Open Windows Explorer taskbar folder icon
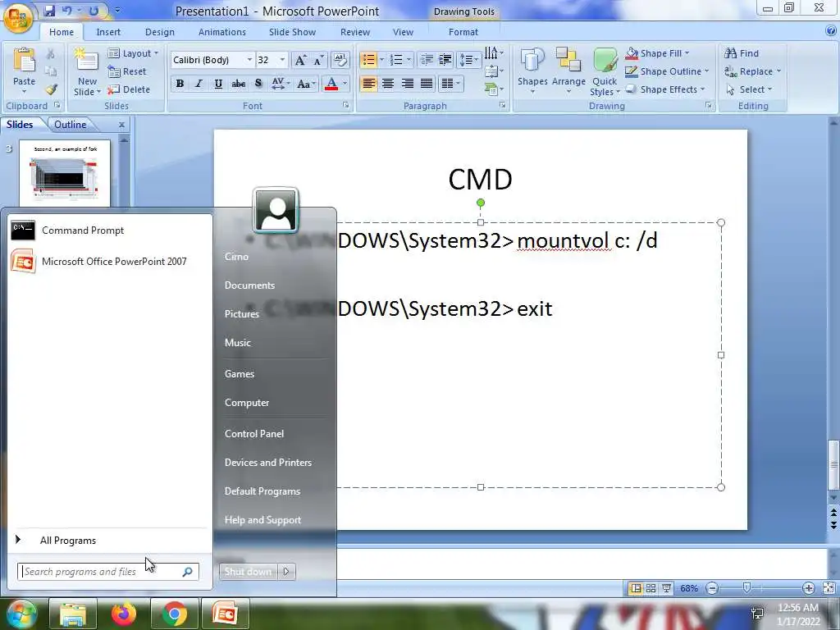The image size is (840, 630). click(73, 614)
